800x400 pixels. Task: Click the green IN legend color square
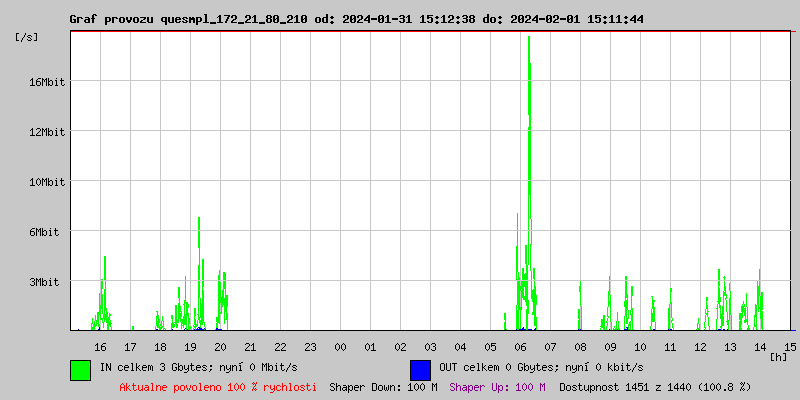pyautogui.click(x=80, y=369)
